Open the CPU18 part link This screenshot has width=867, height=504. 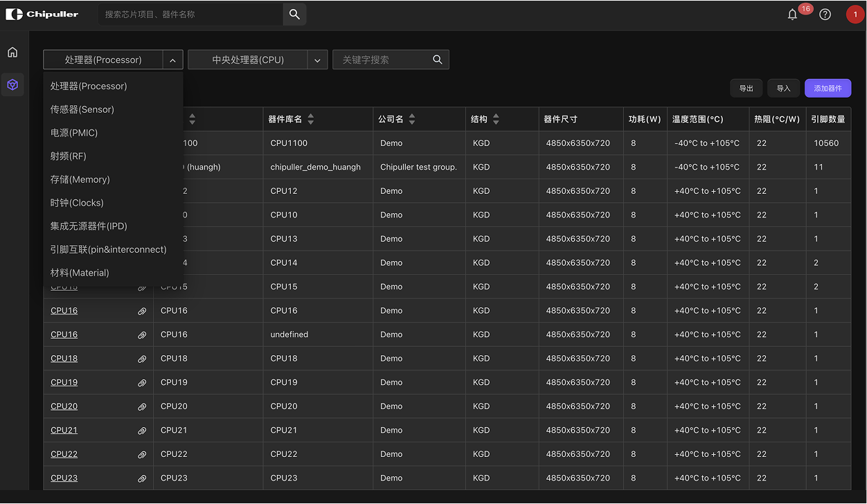pos(64,359)
